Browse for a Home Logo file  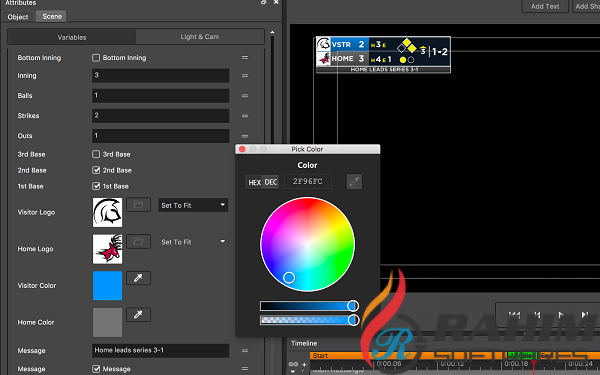coord(138,241)
